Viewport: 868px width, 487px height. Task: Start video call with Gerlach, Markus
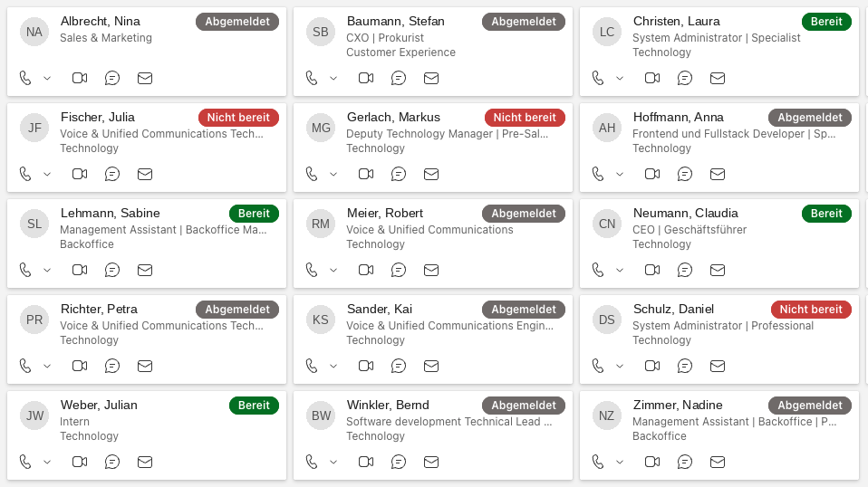(366, 174)
